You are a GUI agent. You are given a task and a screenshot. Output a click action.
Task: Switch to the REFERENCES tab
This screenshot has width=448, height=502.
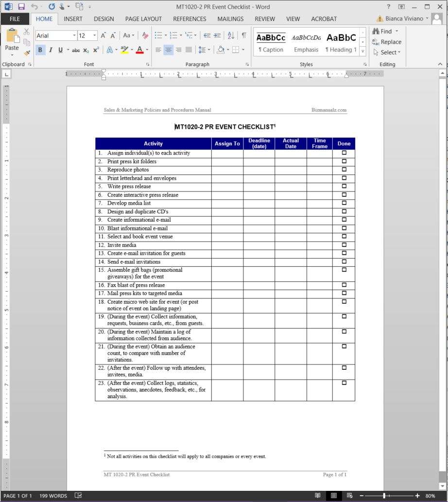190,19
